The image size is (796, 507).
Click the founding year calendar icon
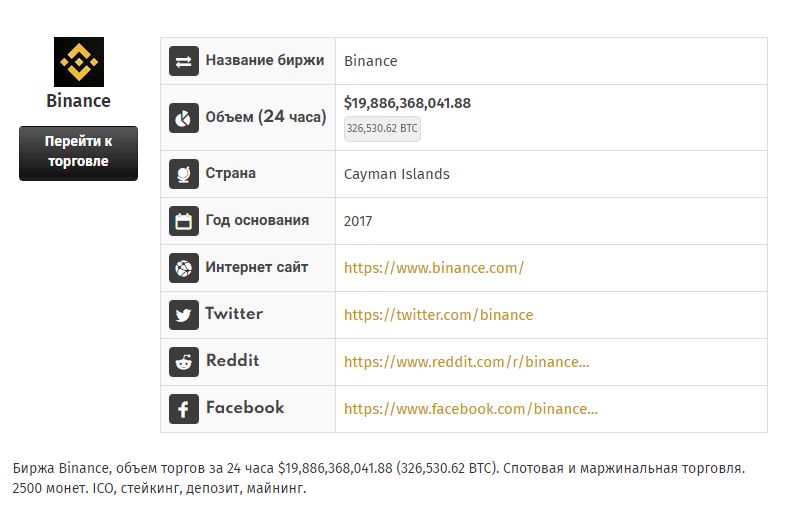pyautogui.click(x=184, y=221)
